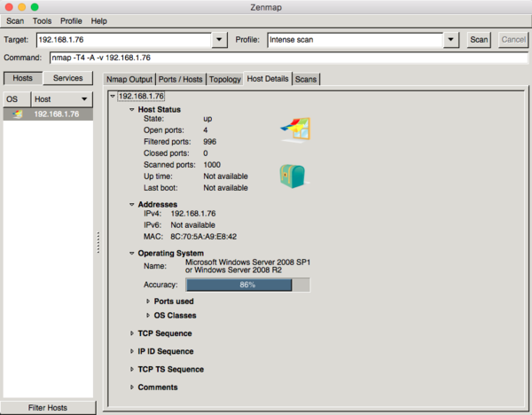Screen dimensions: 532x415
Task: Expand the IP ID Sequence section
Action: tap(131, 351)
